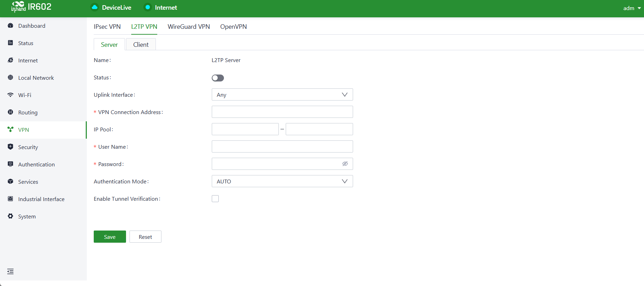Click the Reset button
This screenshot has width=644, height=286.
click(x=145, y=237)
